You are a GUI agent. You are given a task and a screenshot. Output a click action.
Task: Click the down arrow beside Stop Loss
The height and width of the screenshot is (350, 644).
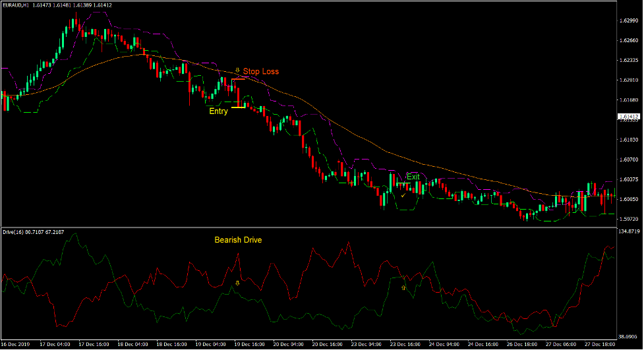[237, 70]
